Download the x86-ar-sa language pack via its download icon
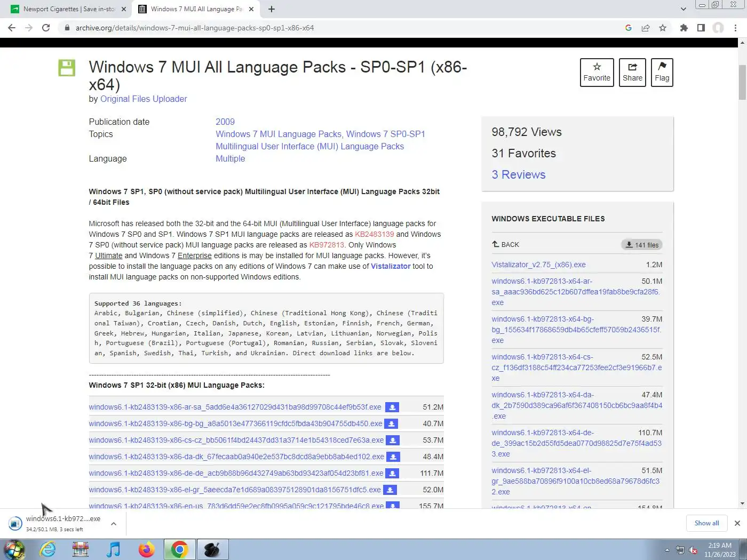 coord(392,407)
